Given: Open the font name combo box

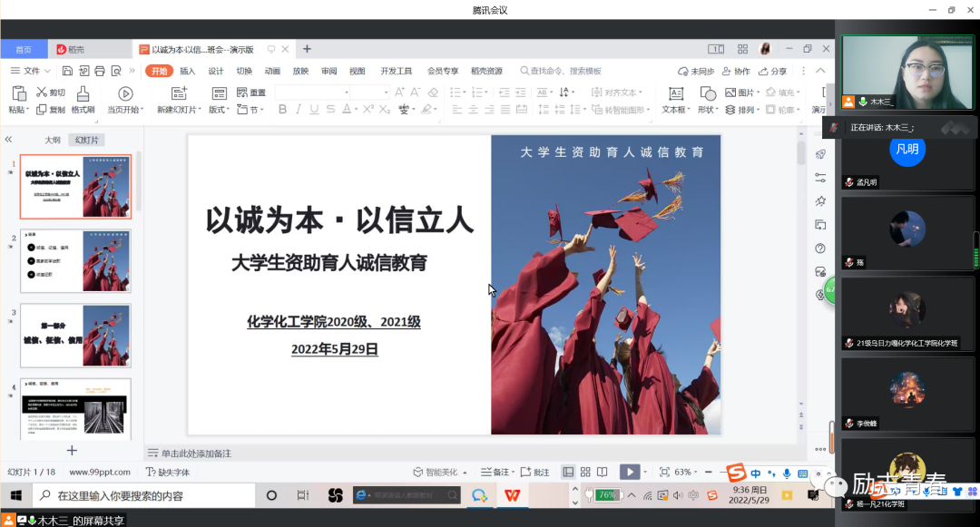Looking at the screenshot, I should 312,93.
